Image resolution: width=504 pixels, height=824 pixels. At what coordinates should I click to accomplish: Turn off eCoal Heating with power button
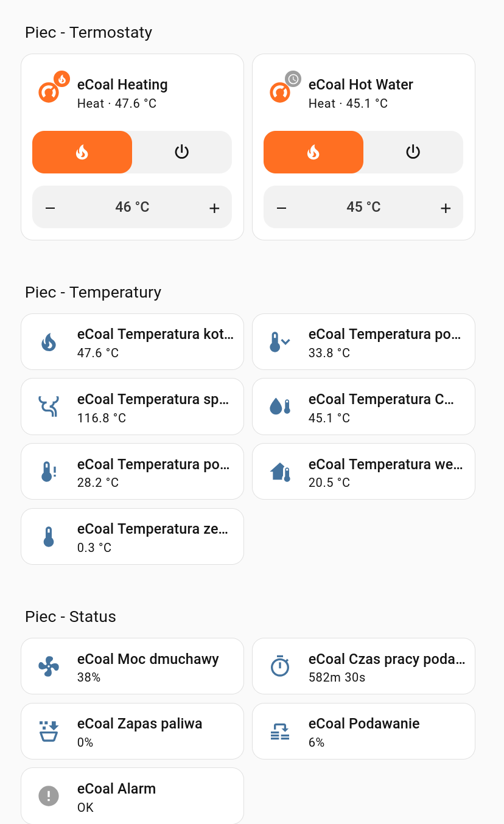point(182,152)
